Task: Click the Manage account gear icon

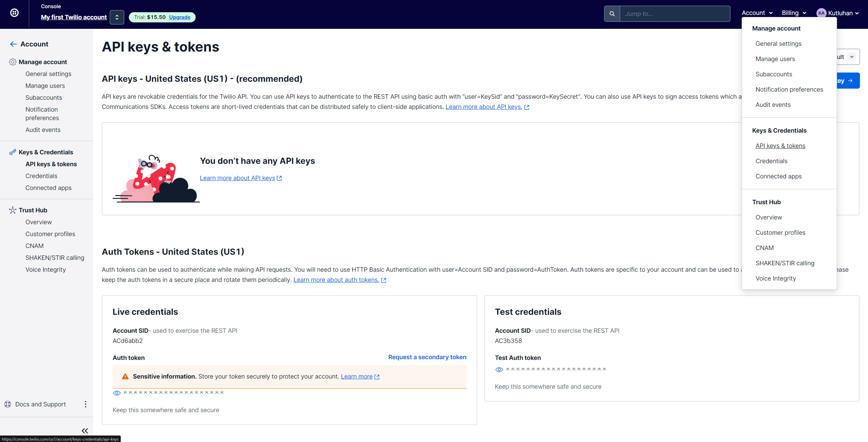Action: point(13,62)
